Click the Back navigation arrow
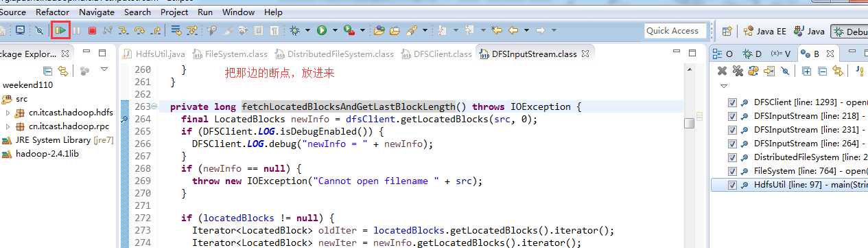The image size is (868, 248). (x=513, y=30)
